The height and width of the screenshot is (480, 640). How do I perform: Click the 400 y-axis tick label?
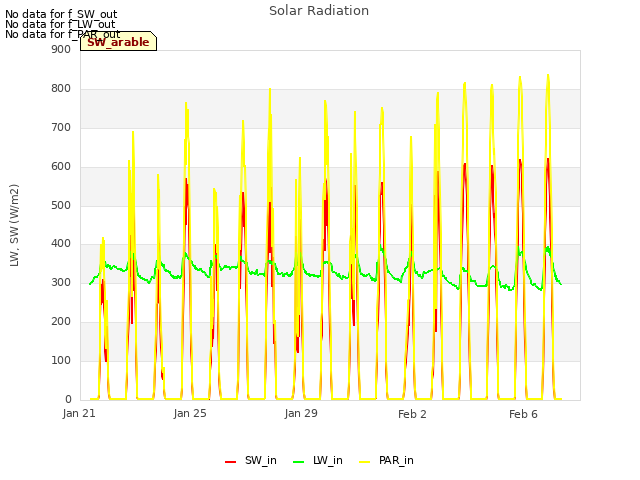coord(61,244)
